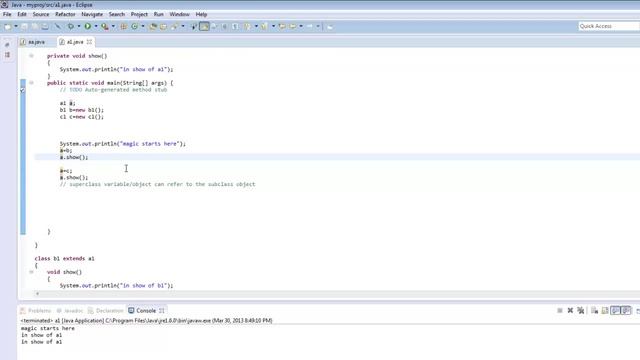Click the lower icon in the left sidebar
This screenshot has height=360, width=640.
7,55
